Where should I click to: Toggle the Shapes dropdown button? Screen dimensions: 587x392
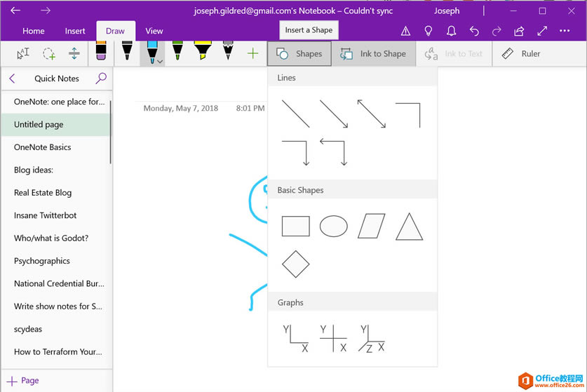tap(299, 54)
